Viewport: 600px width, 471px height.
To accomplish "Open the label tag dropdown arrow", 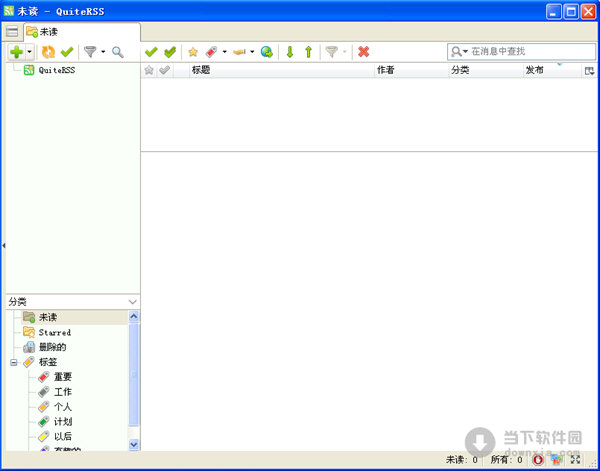I will point(225,52).
